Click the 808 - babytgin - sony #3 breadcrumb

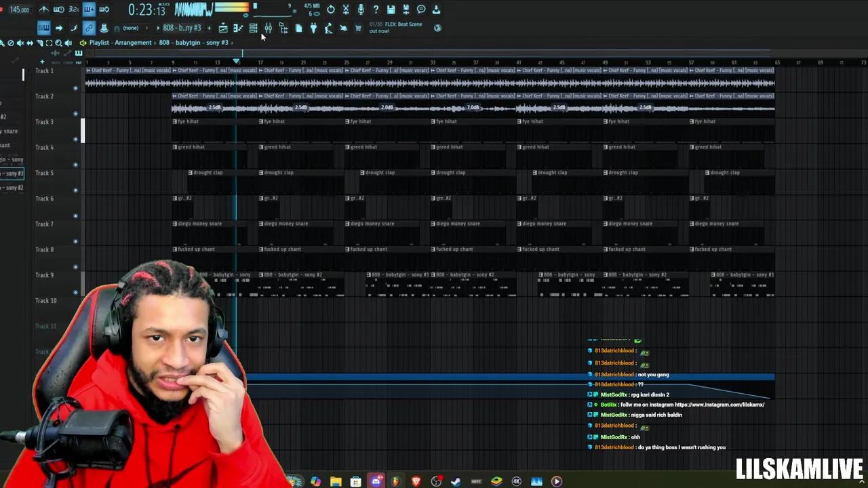pos(193,43)
